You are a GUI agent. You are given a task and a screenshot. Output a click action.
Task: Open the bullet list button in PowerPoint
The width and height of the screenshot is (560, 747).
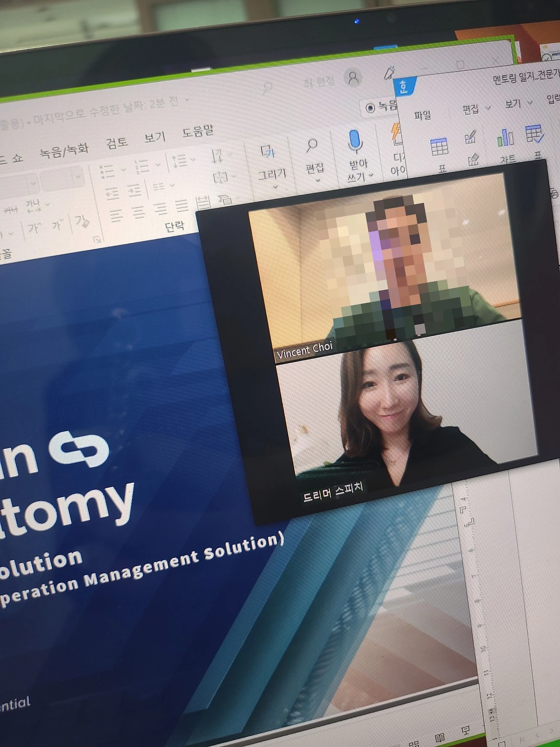click(107, 171)
